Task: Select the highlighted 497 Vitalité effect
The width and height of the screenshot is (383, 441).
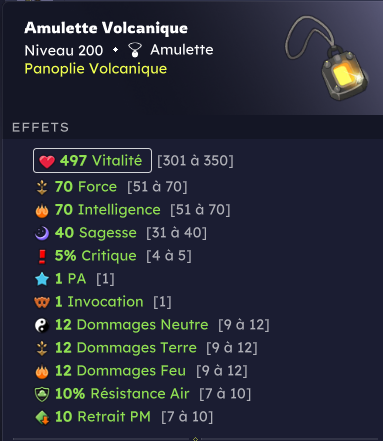Action: click(x=92, y=161)
